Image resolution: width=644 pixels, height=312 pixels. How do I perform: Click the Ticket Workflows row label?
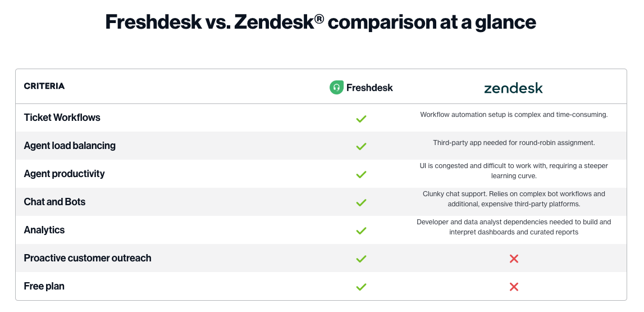pyautogui.click(x=62, y=117)
